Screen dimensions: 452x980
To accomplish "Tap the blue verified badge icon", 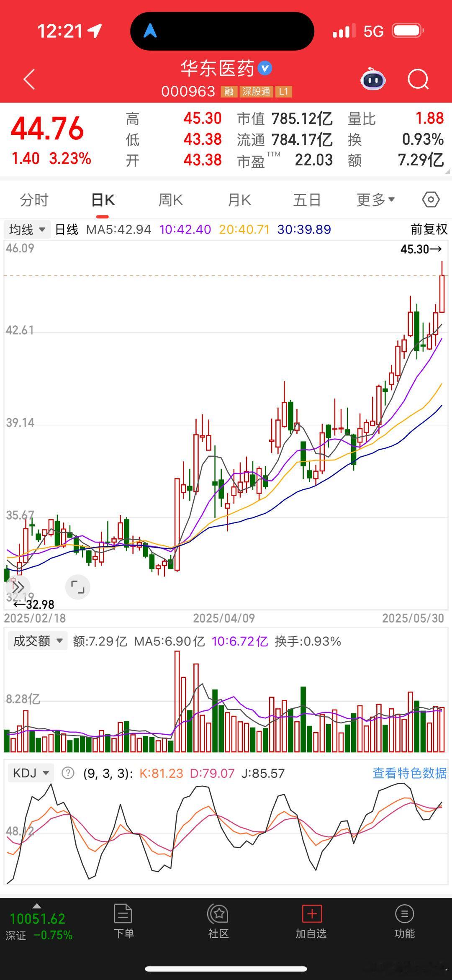I will pyautogui.click(x=265, y=68).
